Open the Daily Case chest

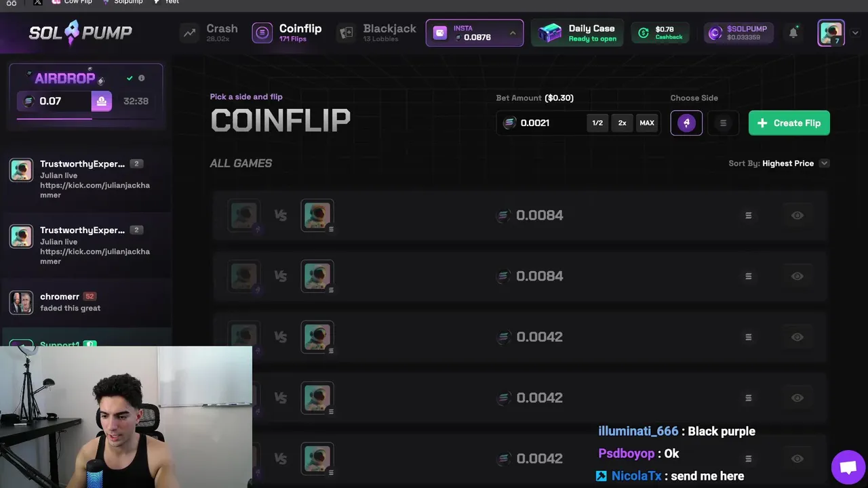[550, 33]
